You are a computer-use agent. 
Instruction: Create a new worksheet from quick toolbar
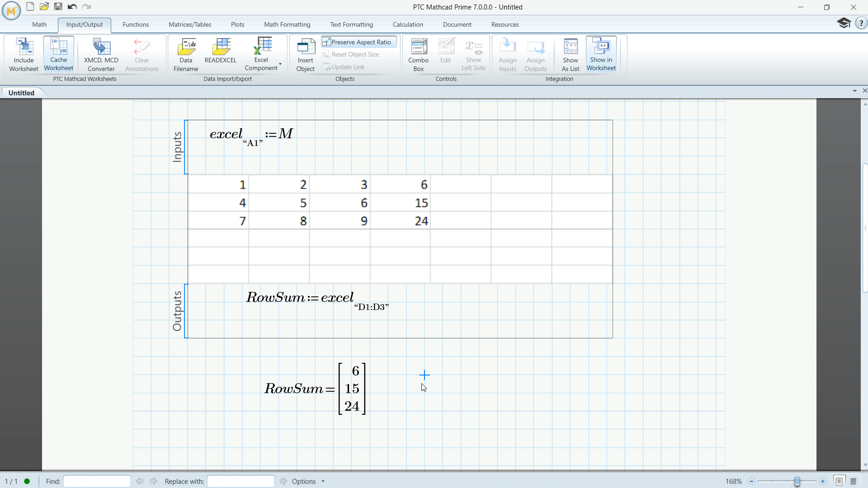point(30,6)
